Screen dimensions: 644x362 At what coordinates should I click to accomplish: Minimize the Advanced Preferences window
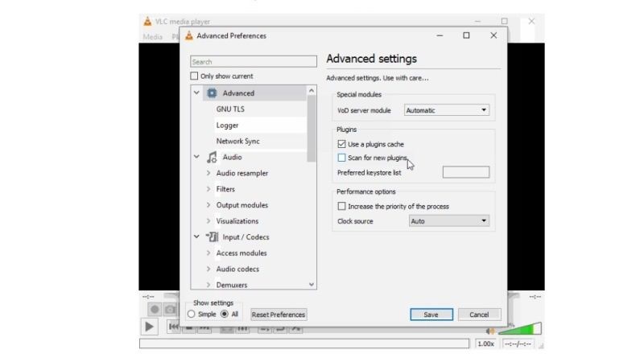[x=440, y=35]
